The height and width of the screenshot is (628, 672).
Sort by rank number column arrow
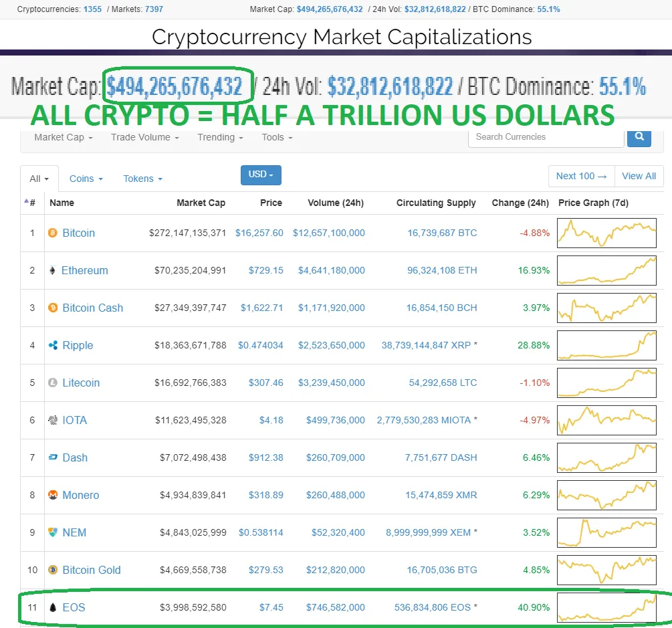27,201
